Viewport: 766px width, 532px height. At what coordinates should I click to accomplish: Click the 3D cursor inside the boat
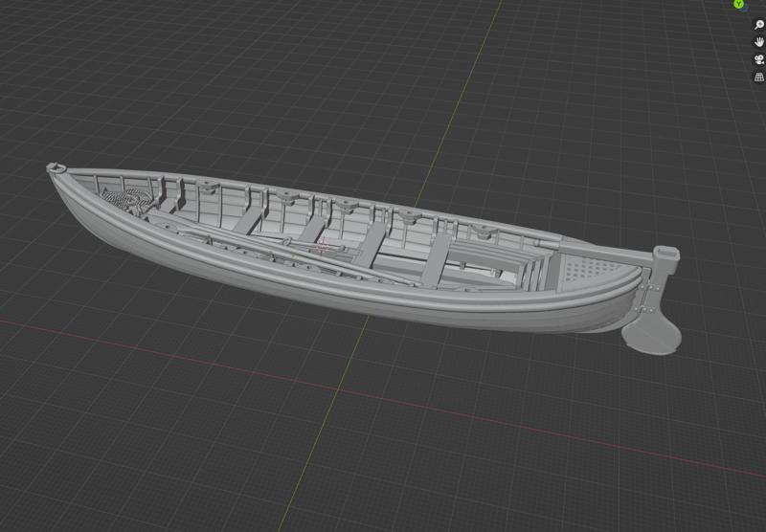[x=323, y=247]
